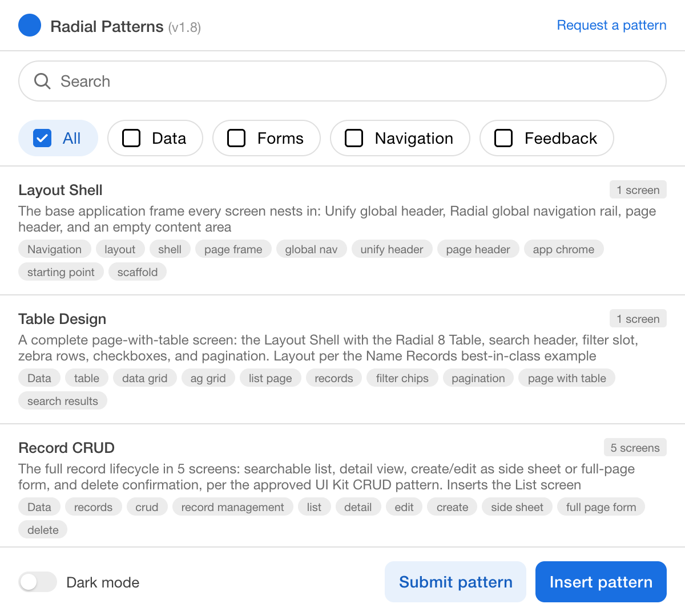Click the Navigation tag under Layout Shell
Image resolution: width=685 pixels, height=616 pixels.
(54, 249)
